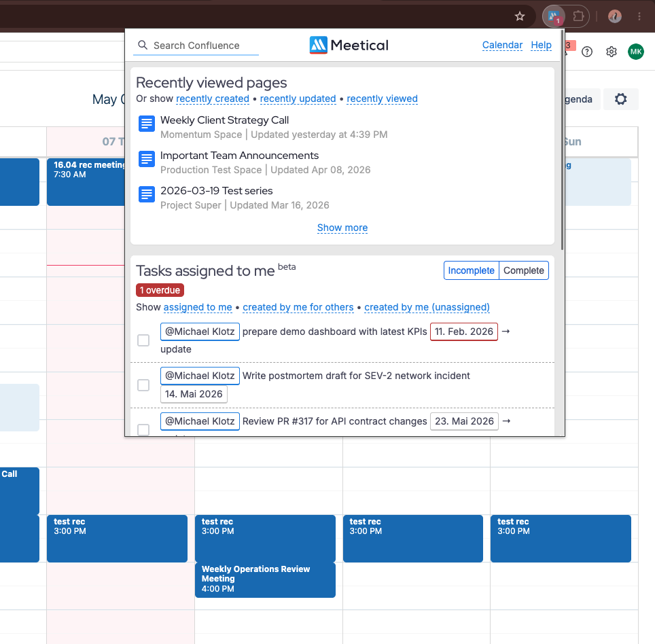Open Weekly Operations Review Meeting event
The height and width of the screenshot is (644, 655).
[x=265, y=579]
